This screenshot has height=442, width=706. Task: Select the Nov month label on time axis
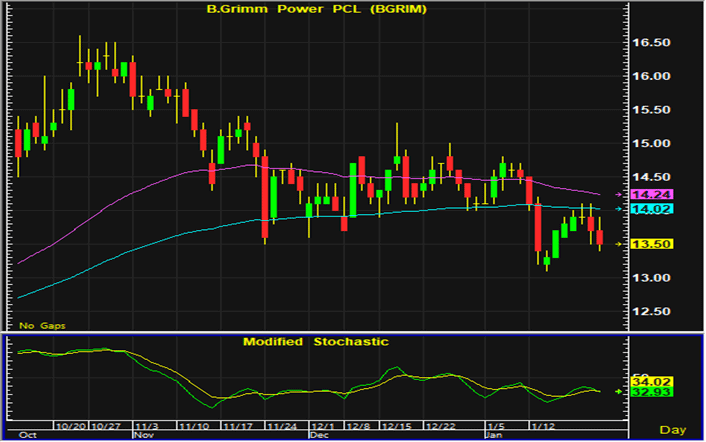pos(144,436)
